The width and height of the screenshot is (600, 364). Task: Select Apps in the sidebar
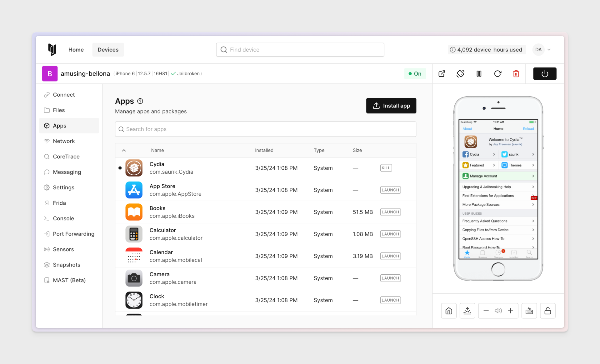tap(69, 126)
